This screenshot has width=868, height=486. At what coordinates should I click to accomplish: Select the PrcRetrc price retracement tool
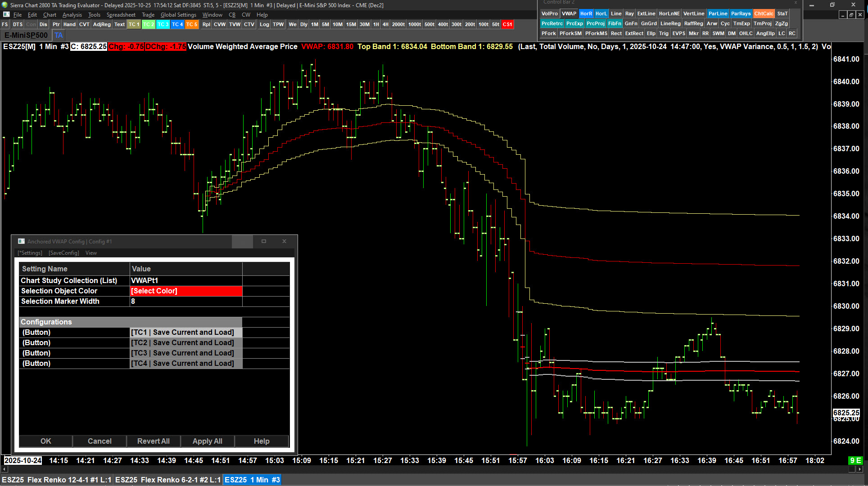pos(552,23)
